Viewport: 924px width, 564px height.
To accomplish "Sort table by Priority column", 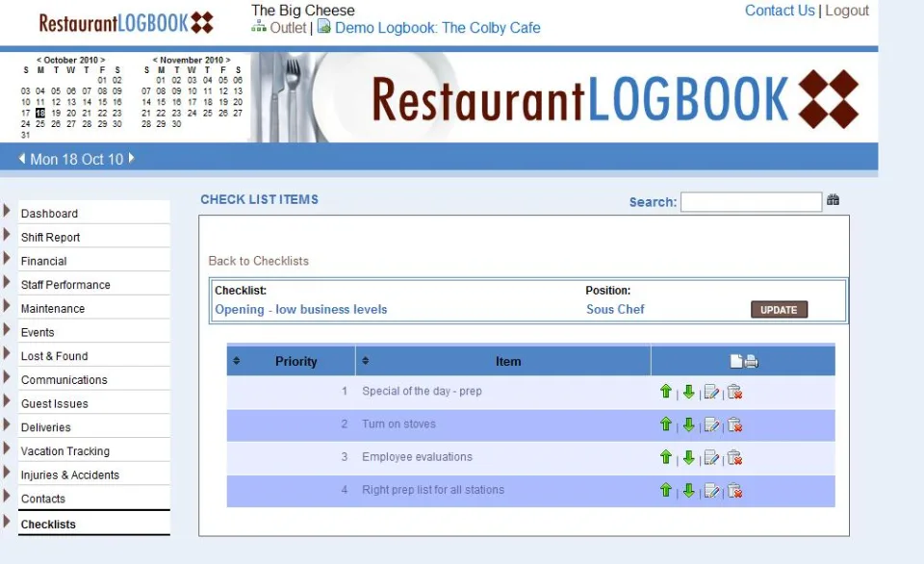I will pyautogui.click(x=237, y=361).
